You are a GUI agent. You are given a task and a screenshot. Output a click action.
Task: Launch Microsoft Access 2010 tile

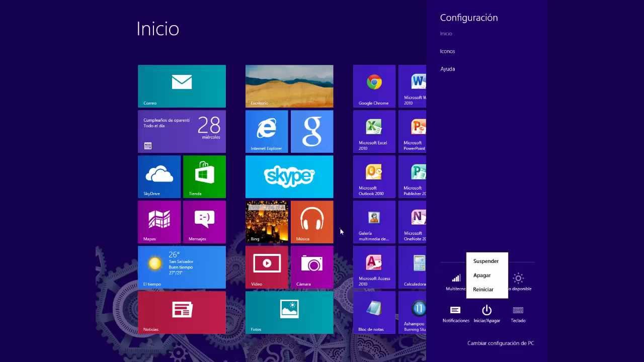(374, 267)
